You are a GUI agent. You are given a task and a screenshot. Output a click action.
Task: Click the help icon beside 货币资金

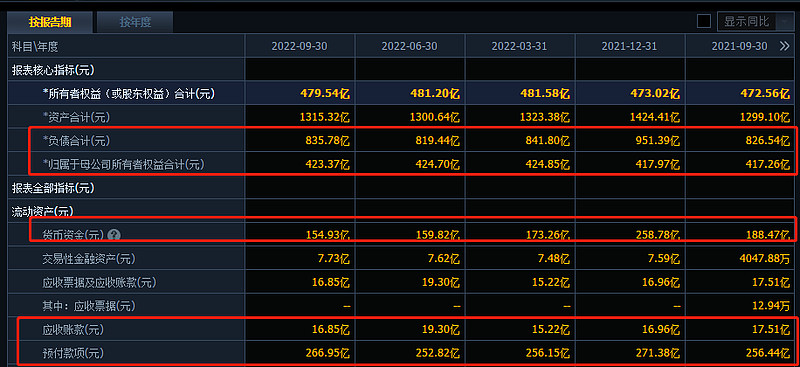[114, 235]
